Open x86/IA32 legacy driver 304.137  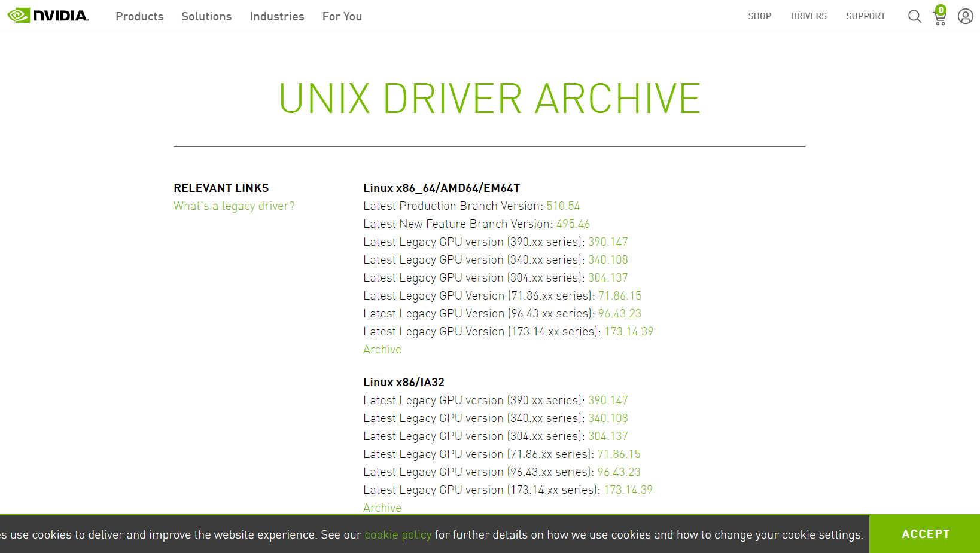click(608, 436)
